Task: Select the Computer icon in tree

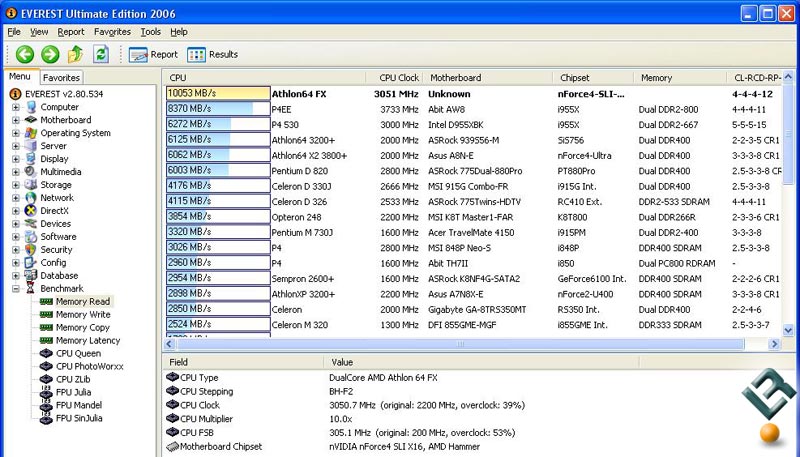Action: 31,107
